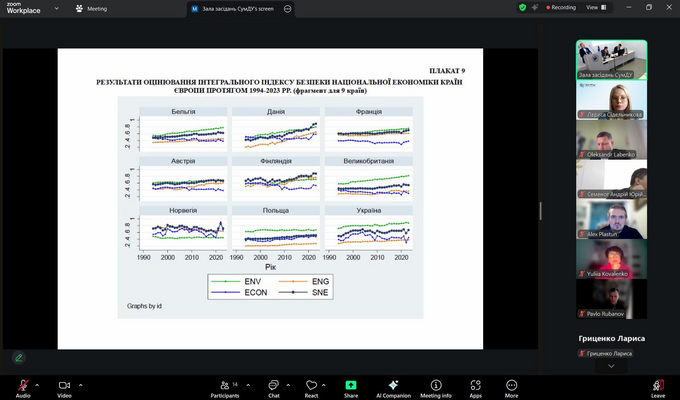Unmute microphone with the Audio button
This screenshot has width=680, height=400.
click(22, 385)
